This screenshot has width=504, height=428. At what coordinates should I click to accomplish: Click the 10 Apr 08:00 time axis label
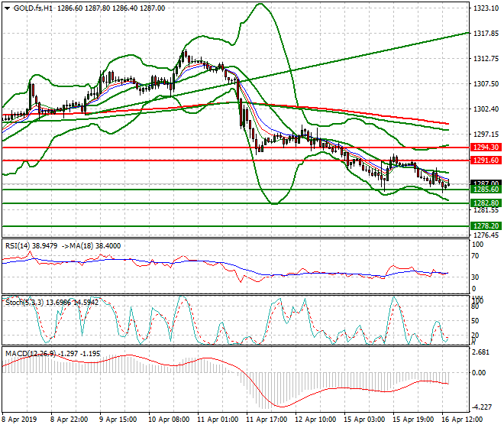click(168, 420)
